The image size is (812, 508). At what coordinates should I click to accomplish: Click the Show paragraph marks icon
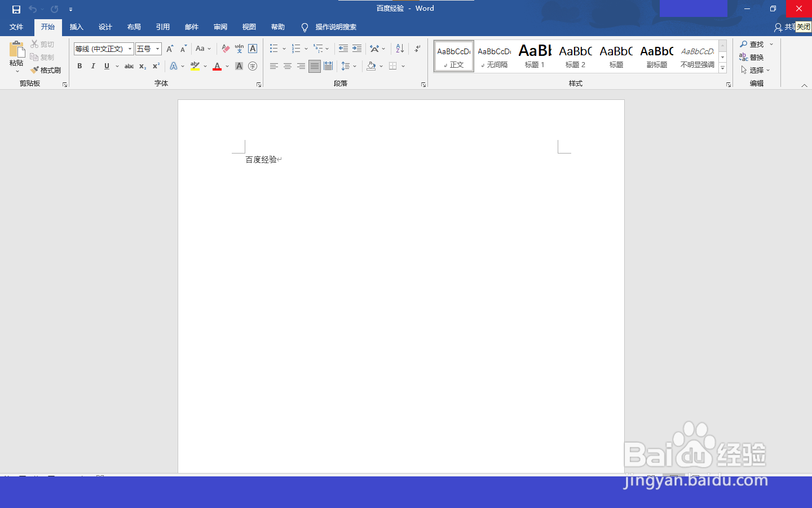pos(417,49)
